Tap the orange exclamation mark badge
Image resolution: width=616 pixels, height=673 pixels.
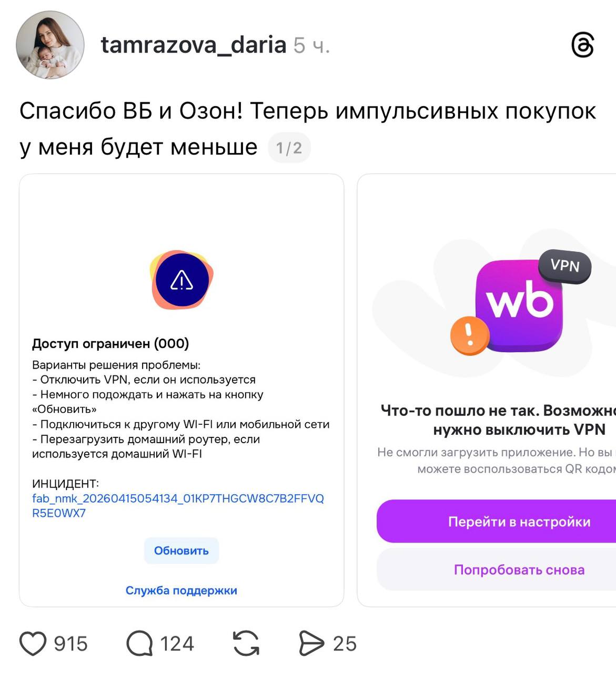pos(470,335)
